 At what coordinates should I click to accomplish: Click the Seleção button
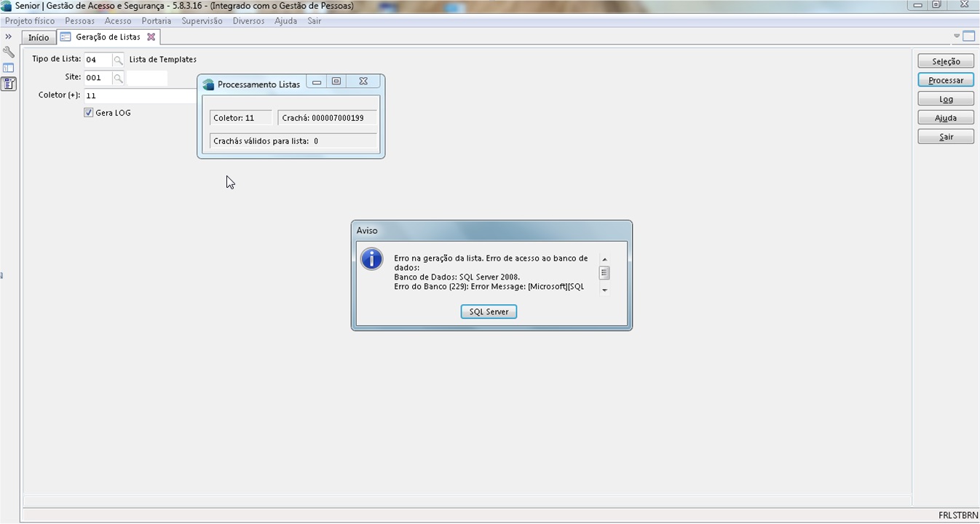point(946,62)
